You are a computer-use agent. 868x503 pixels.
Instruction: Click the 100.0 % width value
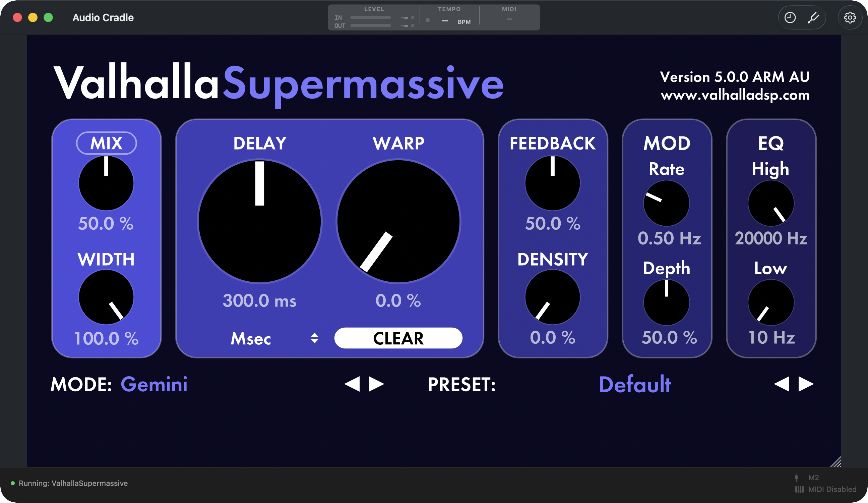point(107,339)
